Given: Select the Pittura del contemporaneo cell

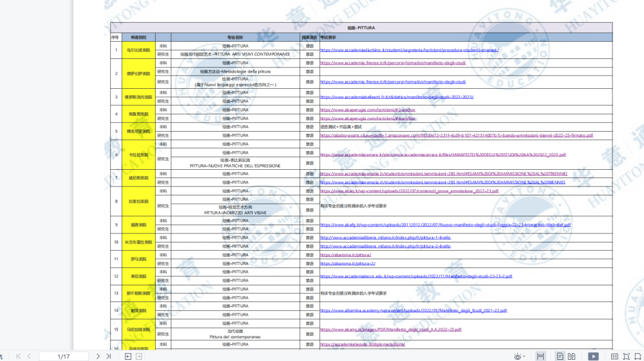Looking at the screenshot, I should (x=236, y=334).
